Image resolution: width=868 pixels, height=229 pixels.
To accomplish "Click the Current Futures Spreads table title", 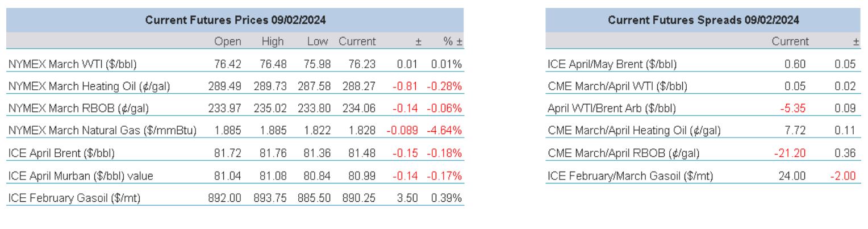I will click(703, 20).
